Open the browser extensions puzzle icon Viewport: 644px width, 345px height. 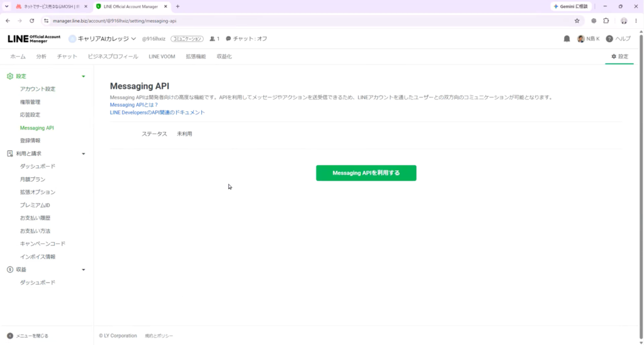tap(606, 21)
